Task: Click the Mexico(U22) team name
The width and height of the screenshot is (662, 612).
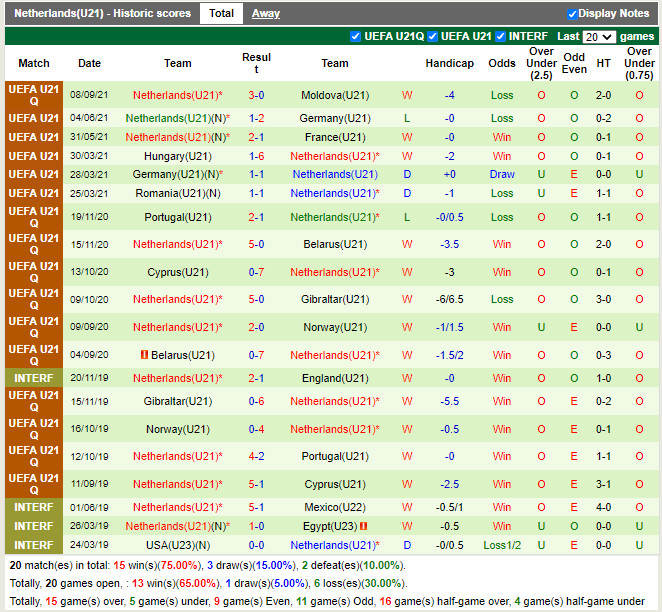Action: tap(335, 507)
